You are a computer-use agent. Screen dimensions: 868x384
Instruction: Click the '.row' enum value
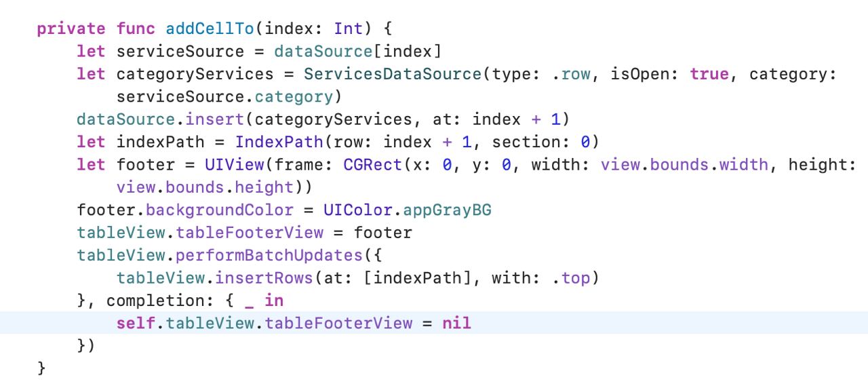coord(570,74)
